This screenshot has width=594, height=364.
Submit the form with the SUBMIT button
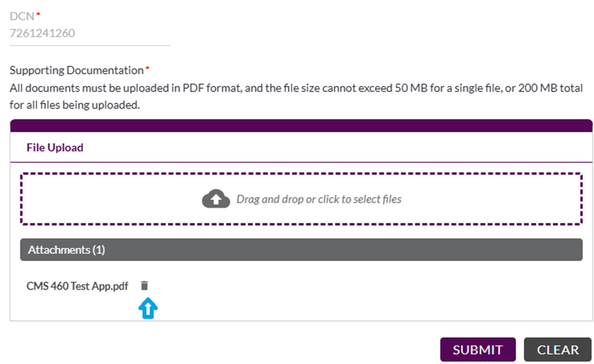tap(478, 349)
